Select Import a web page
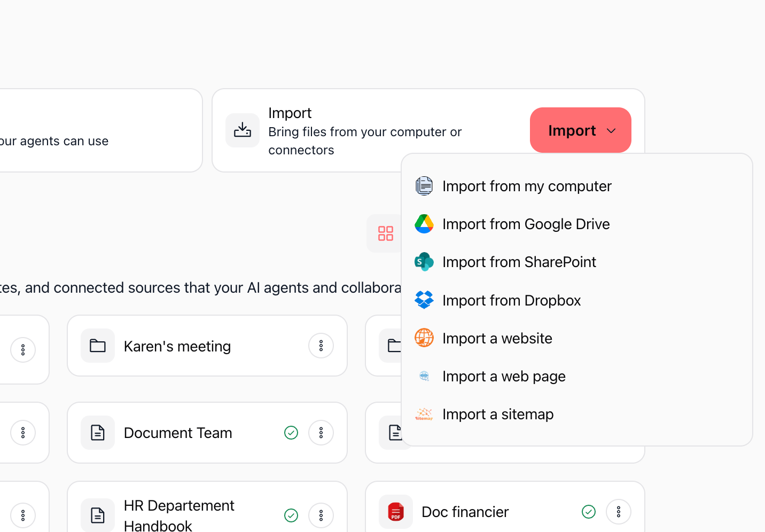 [577, 376]
